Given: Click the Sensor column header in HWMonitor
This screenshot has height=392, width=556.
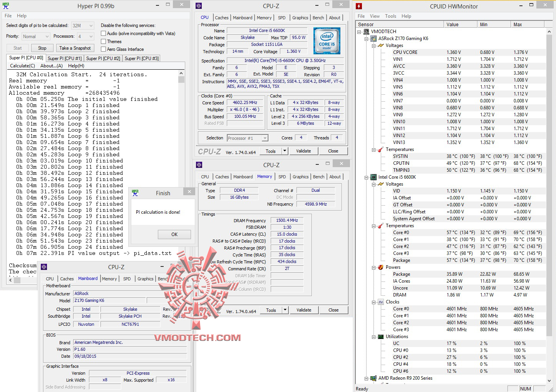Looking at the screenshot, I should click(x=400, y=24).
